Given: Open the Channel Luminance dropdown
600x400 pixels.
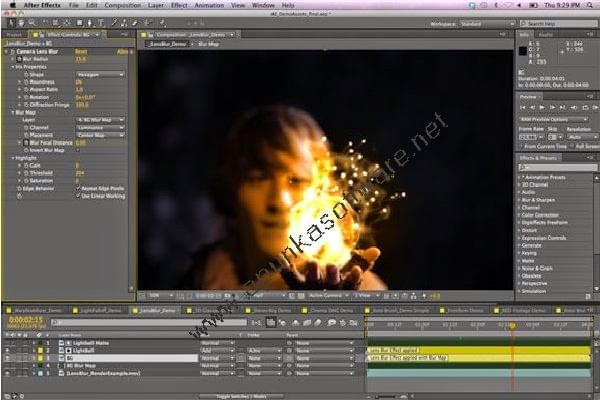Looking at the screenshot, I should (x=100, y=127).
